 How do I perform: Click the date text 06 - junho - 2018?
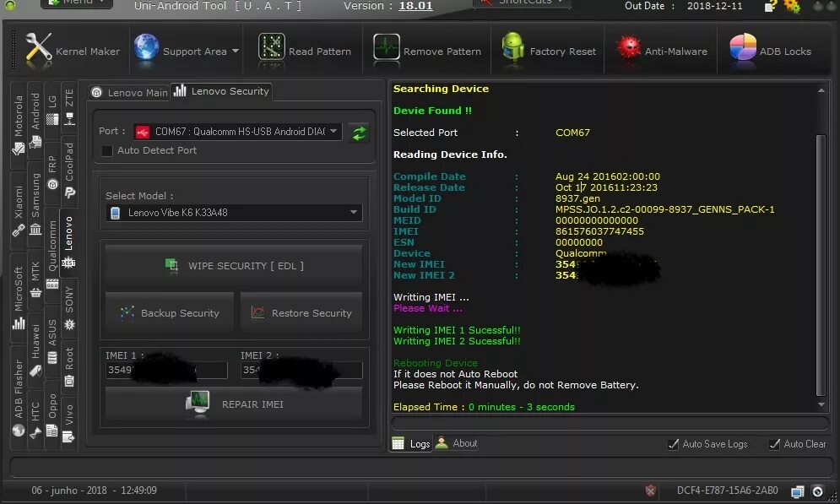68,490
